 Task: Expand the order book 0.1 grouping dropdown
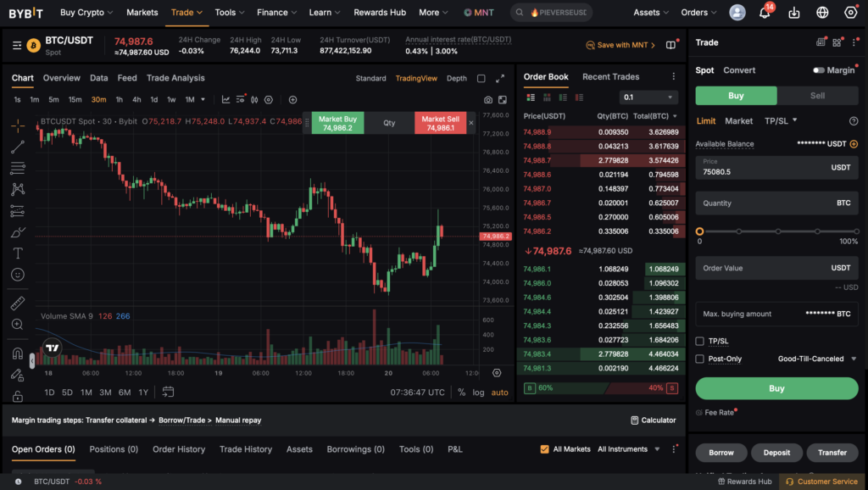(x=648, y=97)
